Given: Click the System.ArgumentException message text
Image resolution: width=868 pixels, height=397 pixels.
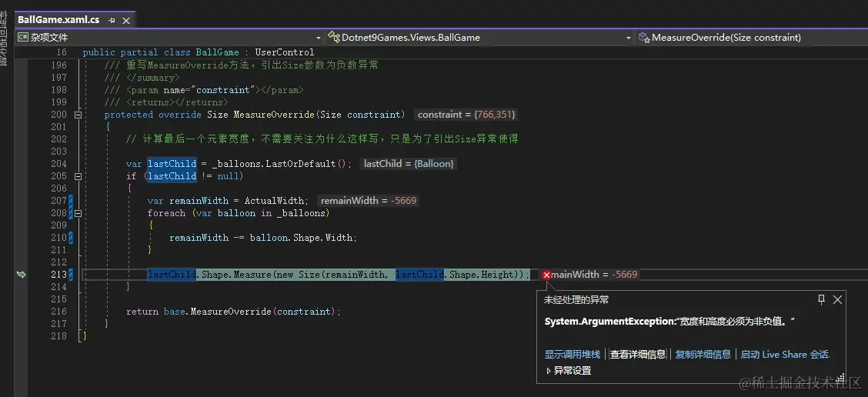Looking at the screenshot, I should click(x=669, y=321).
